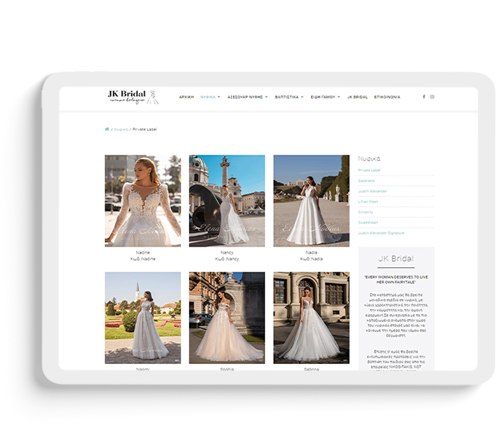Select Sweetheart in sidebar

click(x=368, y=223)
